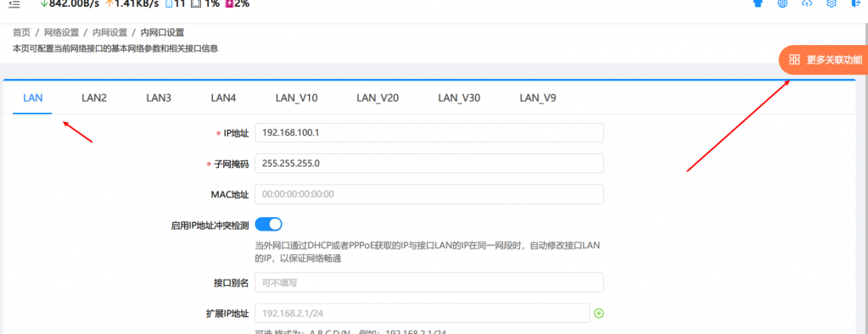Image resolution: width=868 pixels, height=334 pixels.
Task: Click the upload speed 1.41KB/s indicator
Action: click(x=132, y=3)
